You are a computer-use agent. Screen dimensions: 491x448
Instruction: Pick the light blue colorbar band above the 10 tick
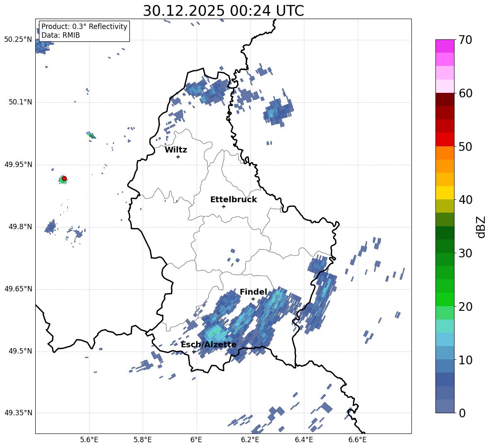point(445,353)
